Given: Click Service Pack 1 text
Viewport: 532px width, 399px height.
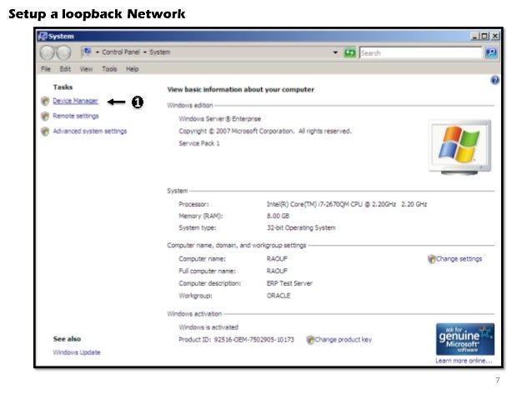Looking at the screenshot, I should 199,143.
